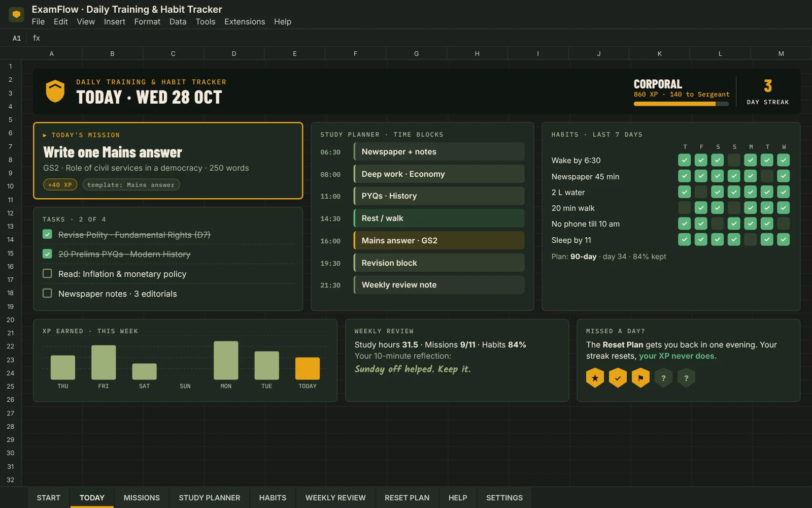
Task: Open the Extensions menu
Action: coord(245,22)
